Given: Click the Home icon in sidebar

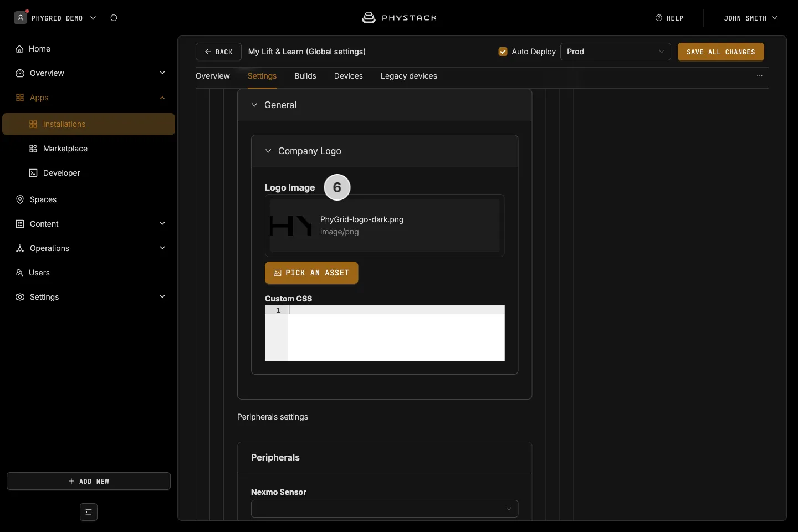Looking at the screenshot, I should click(19, 49).
